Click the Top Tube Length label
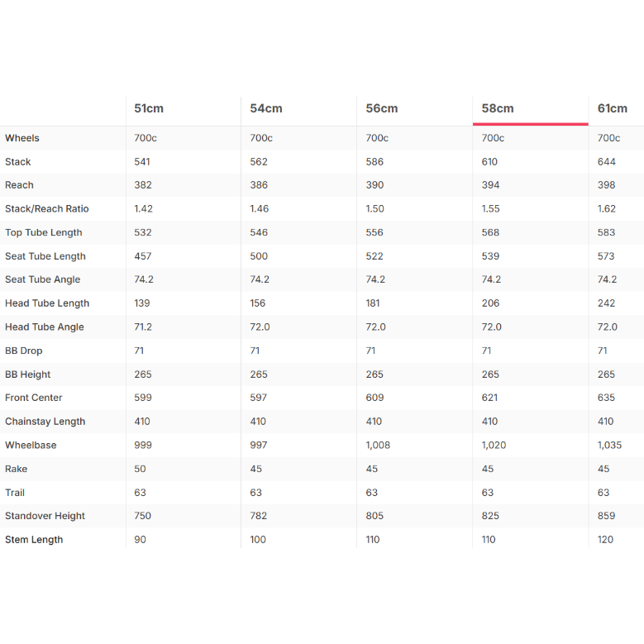The image size is (644, 644). pyautogui.click(x=44, y=232)
